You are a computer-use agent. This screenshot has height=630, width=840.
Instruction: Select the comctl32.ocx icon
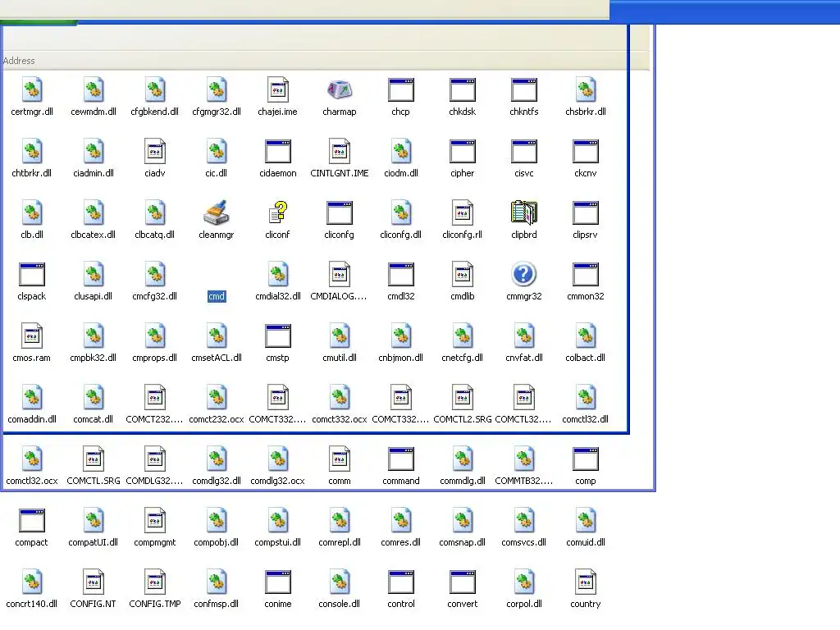(x=32, y=459)
